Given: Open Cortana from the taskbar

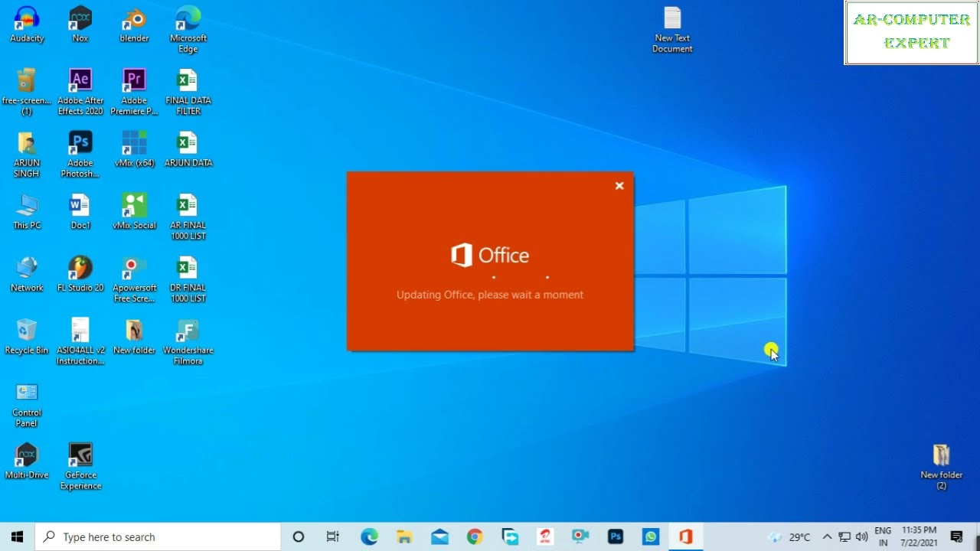Looking at the screenshot, I should (x=299, y=536).
